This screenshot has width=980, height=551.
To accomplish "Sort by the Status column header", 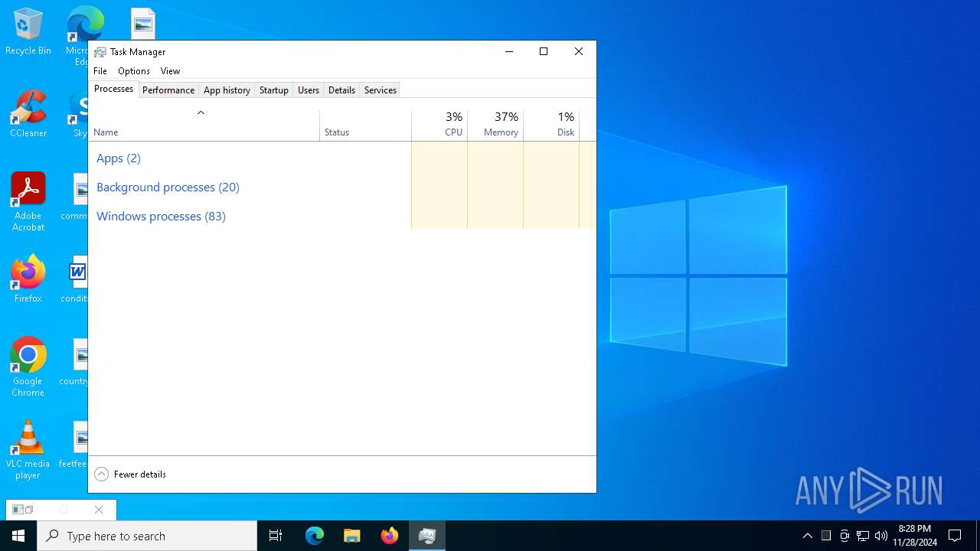I will (365, 126).
